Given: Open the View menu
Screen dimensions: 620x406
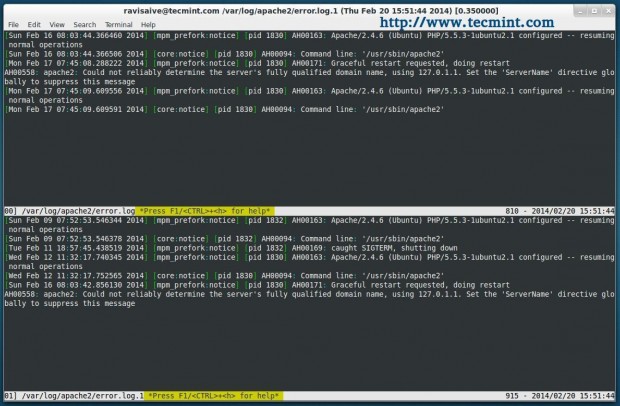Looking at the screenshot, I should coord(57,25).
